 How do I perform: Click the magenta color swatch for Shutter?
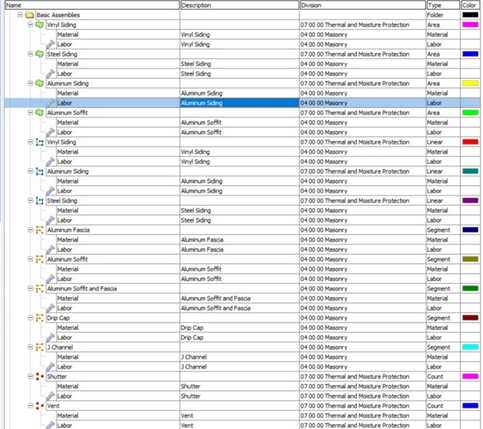pyautogui.click(x=470, y=377)
